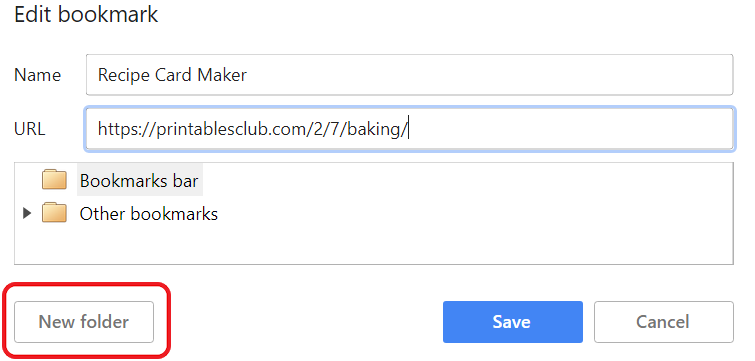Click the URL field label
This screenshot has width=755, height=361.
point(30,129)
